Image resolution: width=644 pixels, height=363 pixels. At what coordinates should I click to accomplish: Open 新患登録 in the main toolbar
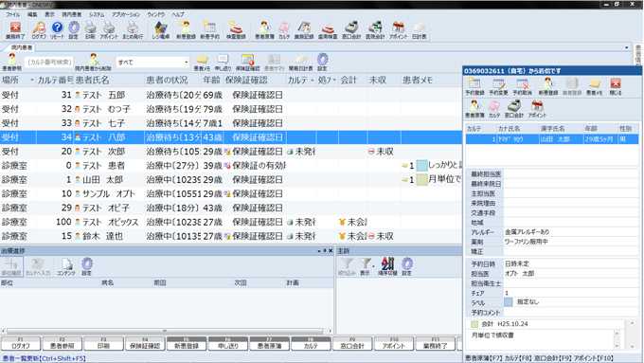pyautogui.click(x=186, y=30)
